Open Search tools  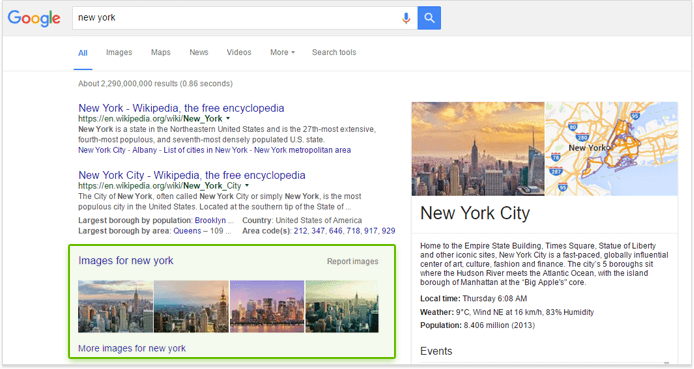pos(334,52)
